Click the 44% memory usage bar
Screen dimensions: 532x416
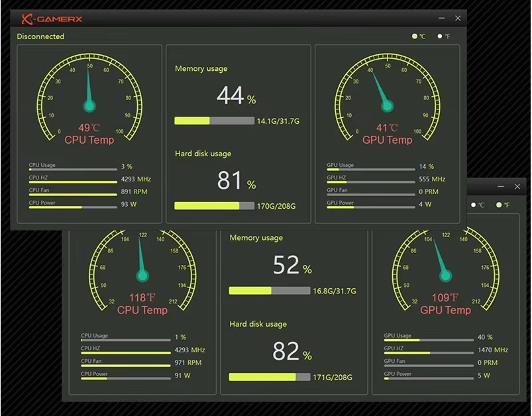click(214, 121)
